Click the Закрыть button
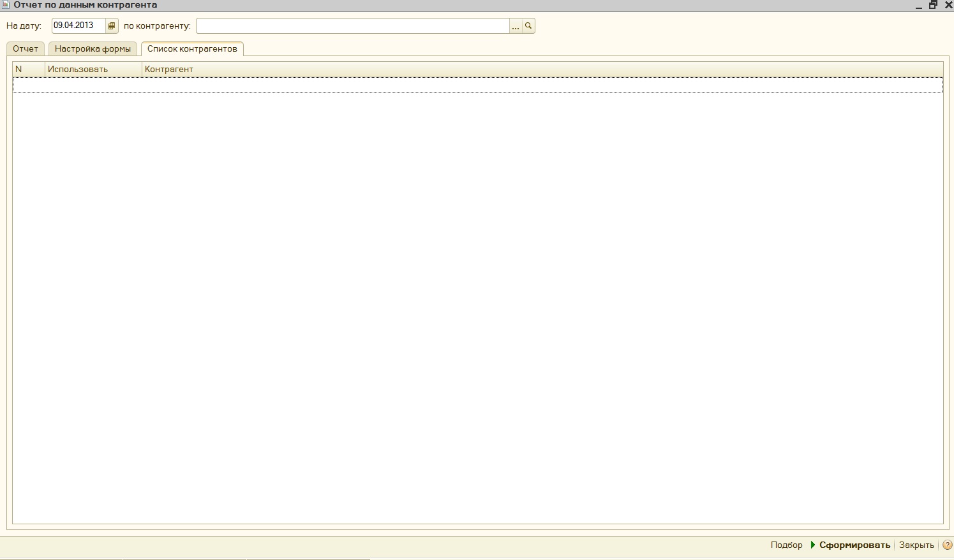Viewport: 954px width, 560px height. 916,545
